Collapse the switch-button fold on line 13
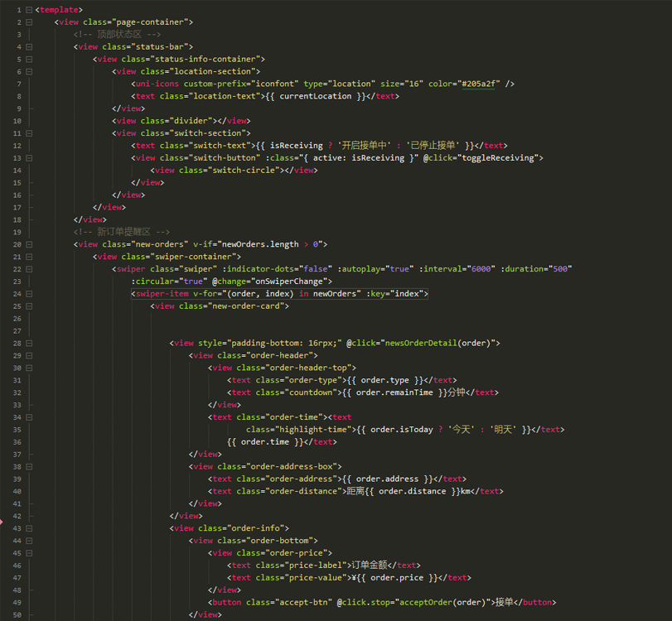Image resolution: width=672 pixels, height=621 pixels. [x=29, y=158]
